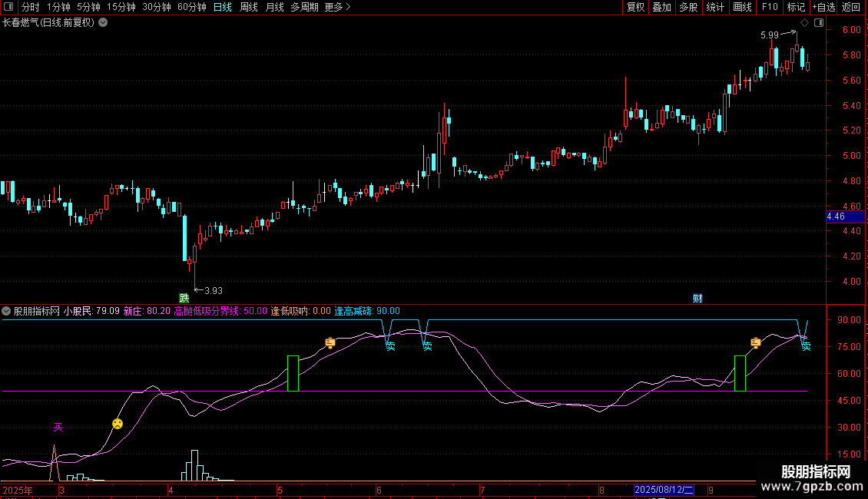Switch to the 周线 weekly period tab
Viewport: 868px width, 499px height.
(x=249, y=8)
